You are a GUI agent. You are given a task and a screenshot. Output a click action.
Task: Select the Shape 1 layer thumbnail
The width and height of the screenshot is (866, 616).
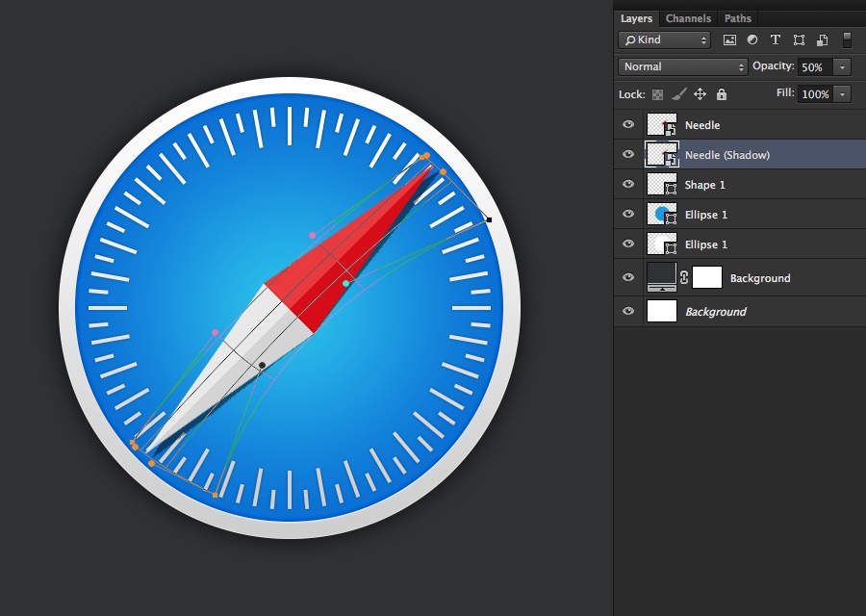[662, 185]
